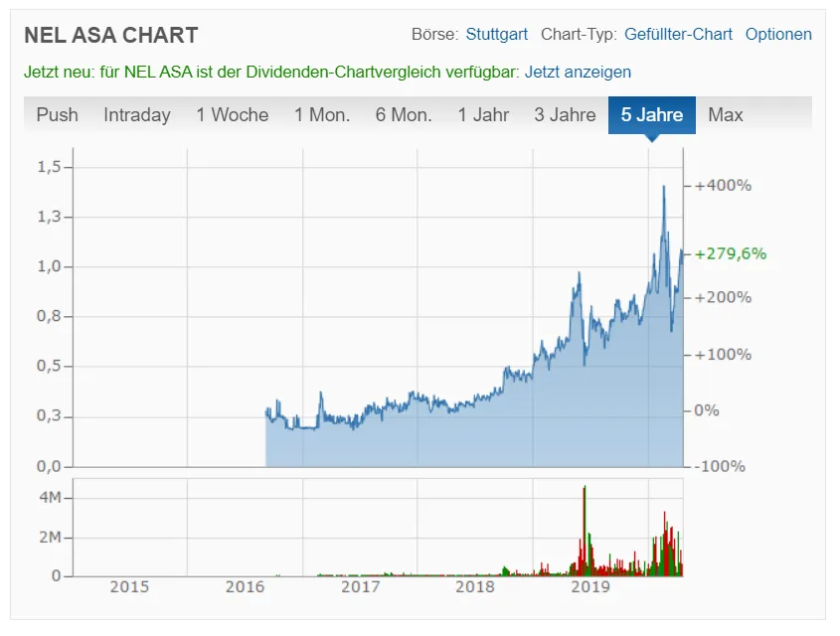This screenshot has height=636, width=840.
Task: Open the Stuttgart Börse dropdown
Action: [x=496, y=34]
